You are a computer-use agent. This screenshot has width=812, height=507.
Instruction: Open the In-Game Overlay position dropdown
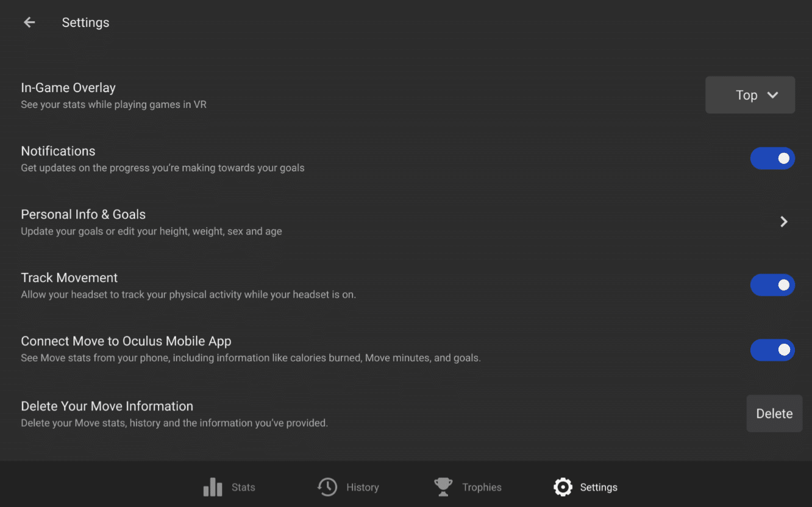[749, 95]
